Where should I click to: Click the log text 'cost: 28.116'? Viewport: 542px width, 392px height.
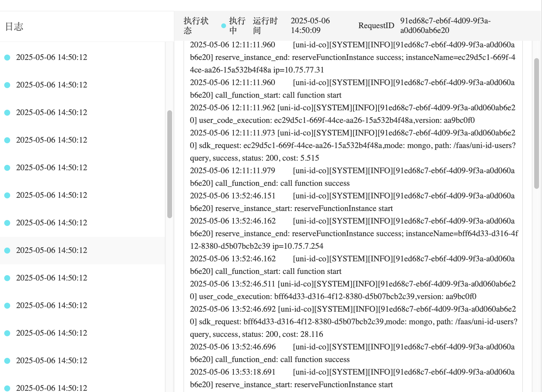[302, 334]
